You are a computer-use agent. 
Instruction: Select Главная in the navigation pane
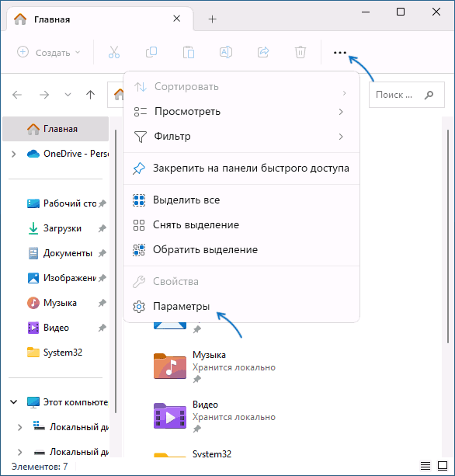[x=56, y=129]
